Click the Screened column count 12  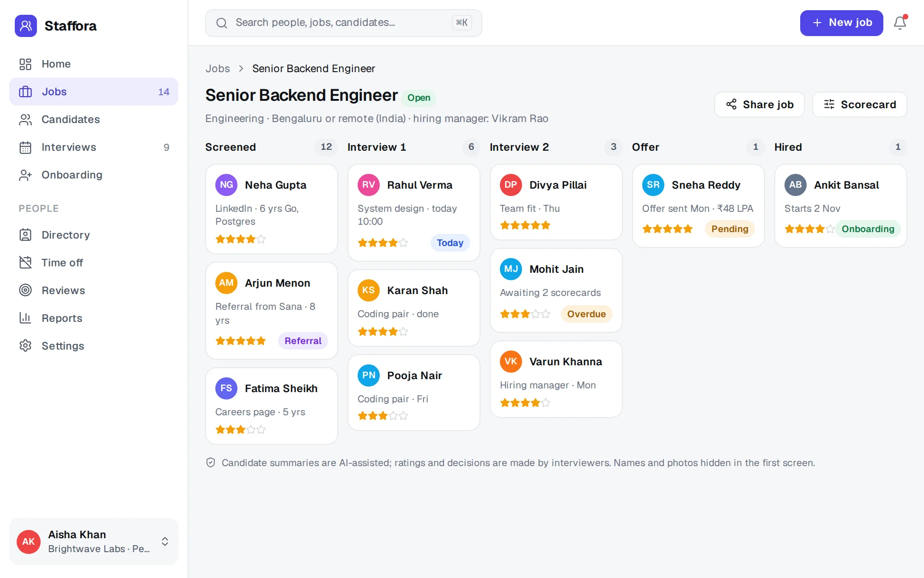(326, 147)
